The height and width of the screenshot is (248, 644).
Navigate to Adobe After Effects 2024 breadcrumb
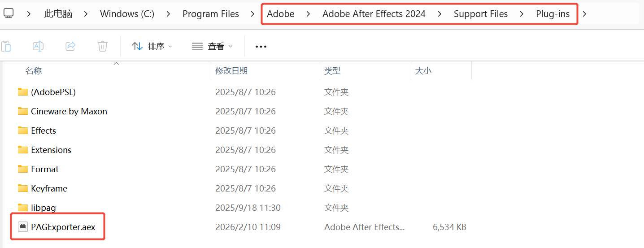374,14
